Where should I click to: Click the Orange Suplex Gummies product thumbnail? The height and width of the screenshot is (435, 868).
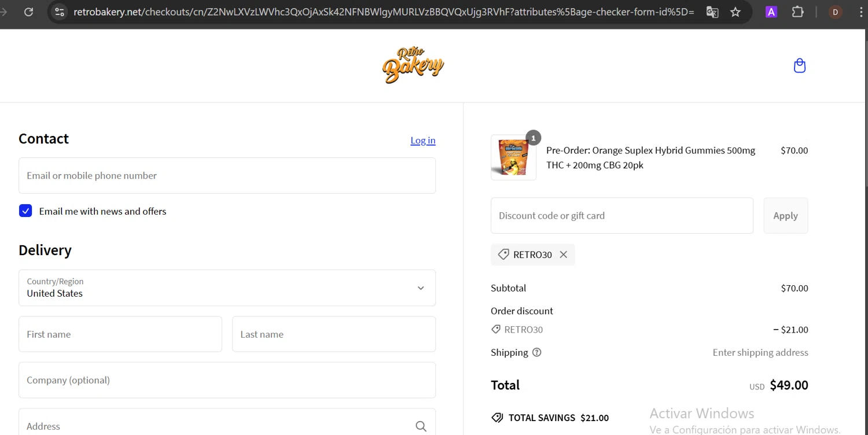coord(513,157)
